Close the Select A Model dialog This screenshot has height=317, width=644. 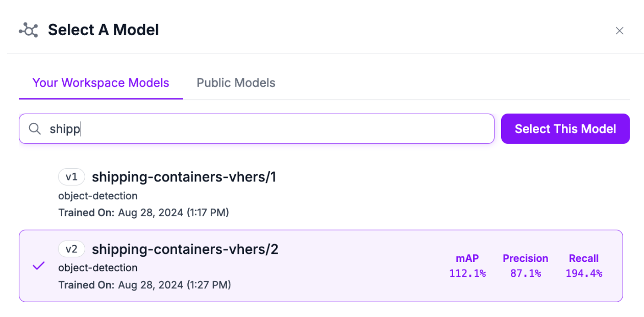coord(619,31)
